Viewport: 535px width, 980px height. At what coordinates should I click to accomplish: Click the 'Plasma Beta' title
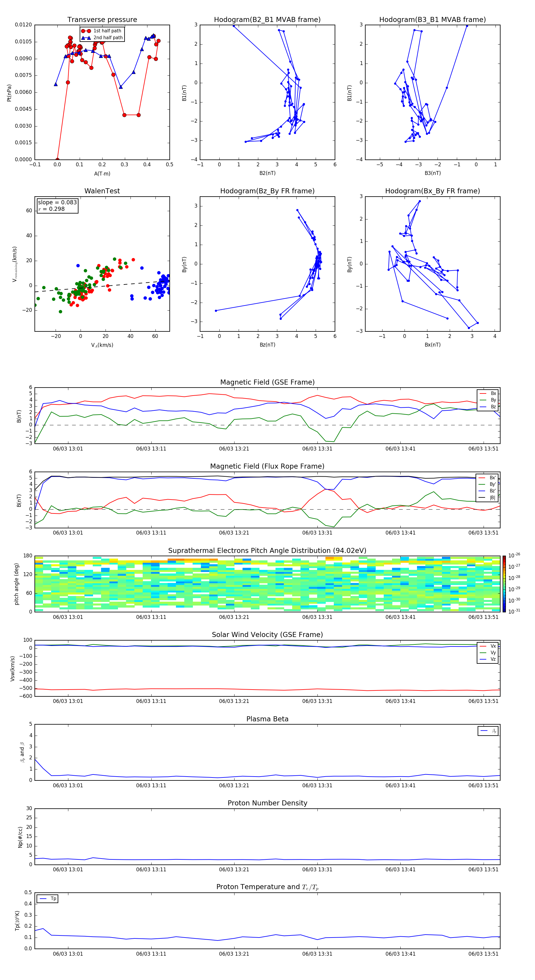[x=267, y=719]
